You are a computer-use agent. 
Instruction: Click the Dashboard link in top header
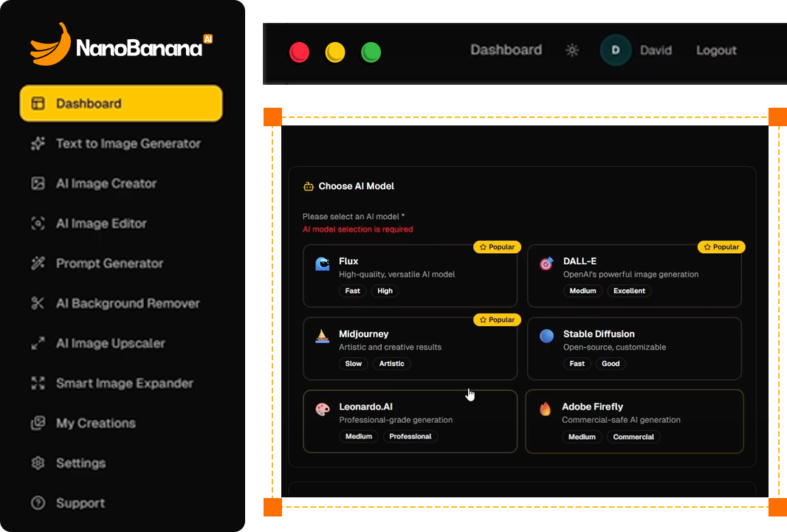(506, 50)
